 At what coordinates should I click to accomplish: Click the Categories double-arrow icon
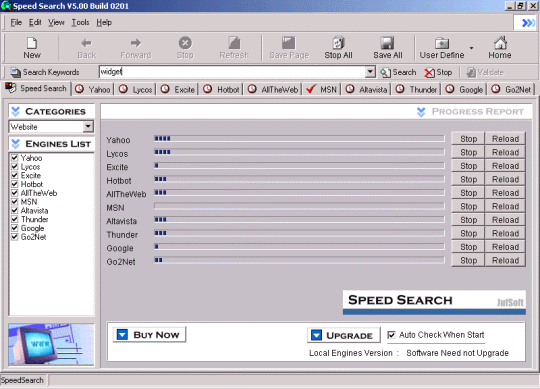click(x=15, y=112)
